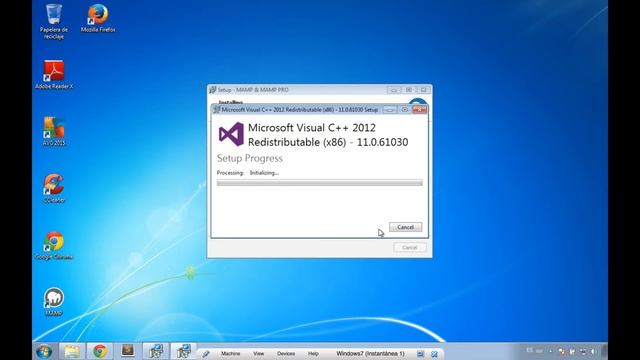Viewport: 640px width, 360px height.
Task: Open the Papelera de reciclaje desktop icon
Action: pos(54,22)
